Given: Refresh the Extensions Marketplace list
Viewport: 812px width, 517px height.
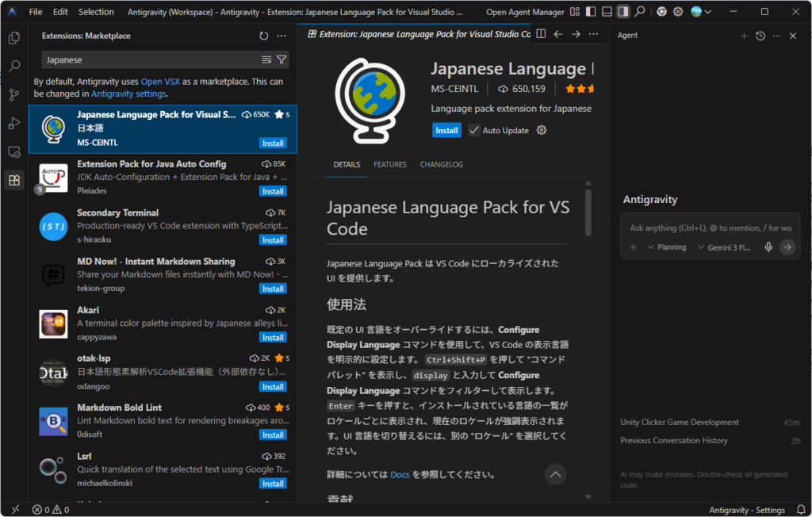Looking at the screenshot, I should (x=263, y=36).
